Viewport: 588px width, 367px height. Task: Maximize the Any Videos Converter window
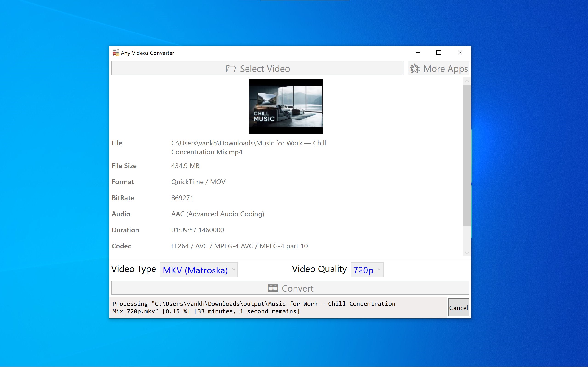[x=438, y=53]
